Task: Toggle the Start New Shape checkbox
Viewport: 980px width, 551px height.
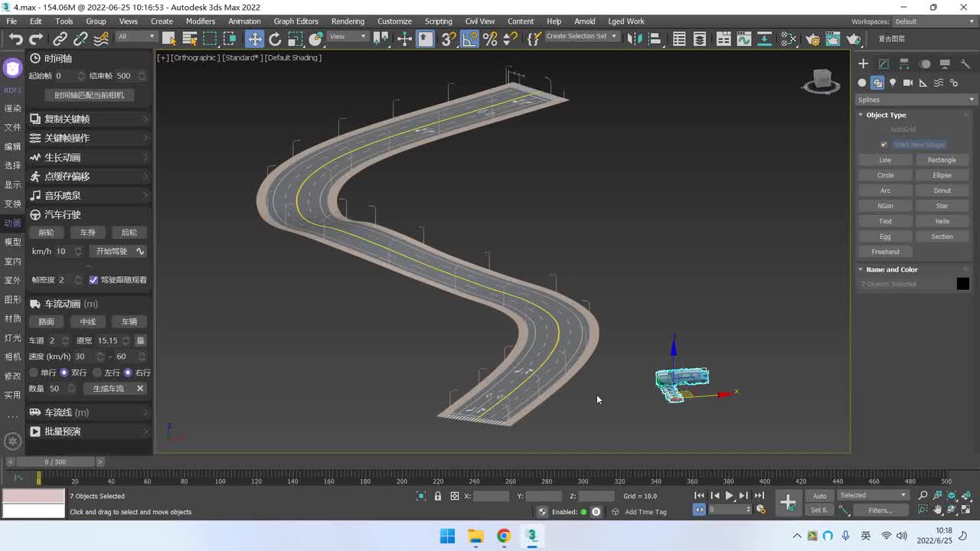Action: (884, 145)
